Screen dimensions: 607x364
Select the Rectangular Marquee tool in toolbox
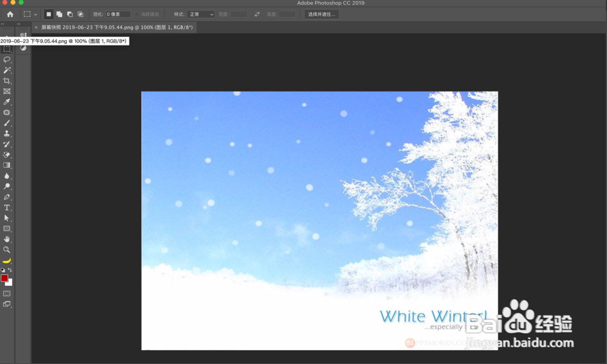[x=7, y=50]
